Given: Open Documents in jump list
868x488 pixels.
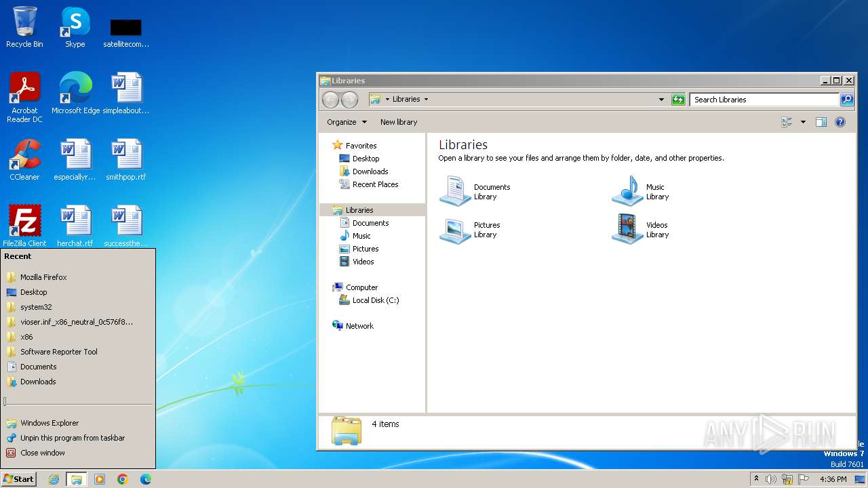Looking at the screenshot, I should [x=78, y=367].
